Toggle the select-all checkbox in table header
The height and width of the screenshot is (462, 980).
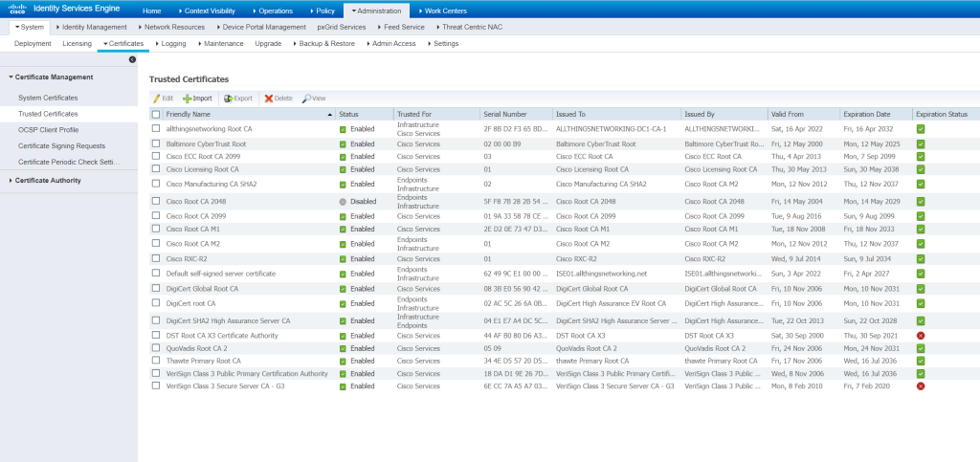[x=156, y=114]
